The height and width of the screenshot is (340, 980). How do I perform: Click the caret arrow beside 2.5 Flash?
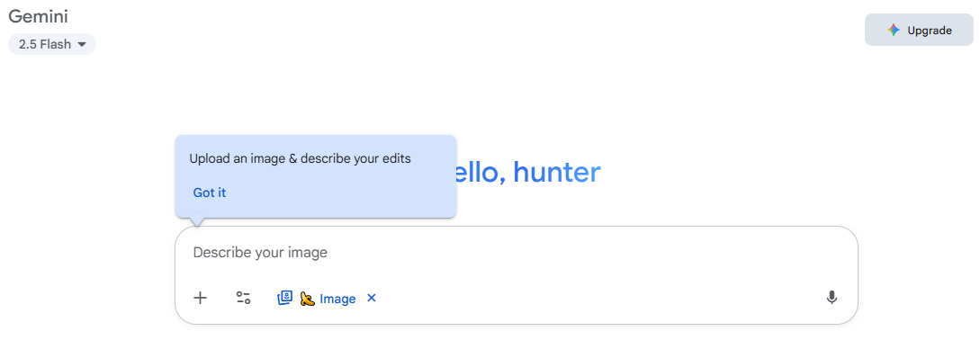[x=81, y=45]
